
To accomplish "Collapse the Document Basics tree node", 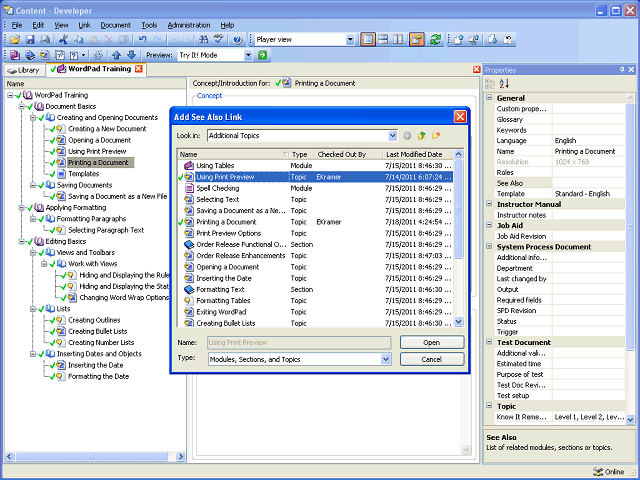I will coord(22,107).
